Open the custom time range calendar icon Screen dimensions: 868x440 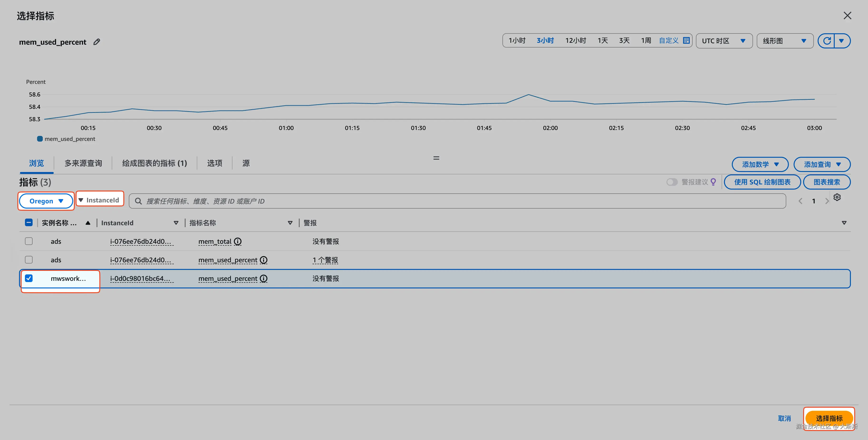686,40
